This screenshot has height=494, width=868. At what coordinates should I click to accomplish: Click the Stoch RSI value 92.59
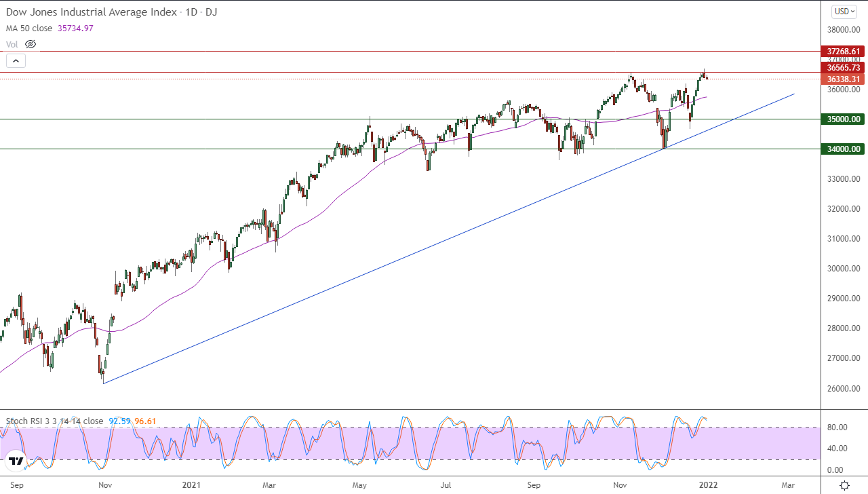pos(119,421)
